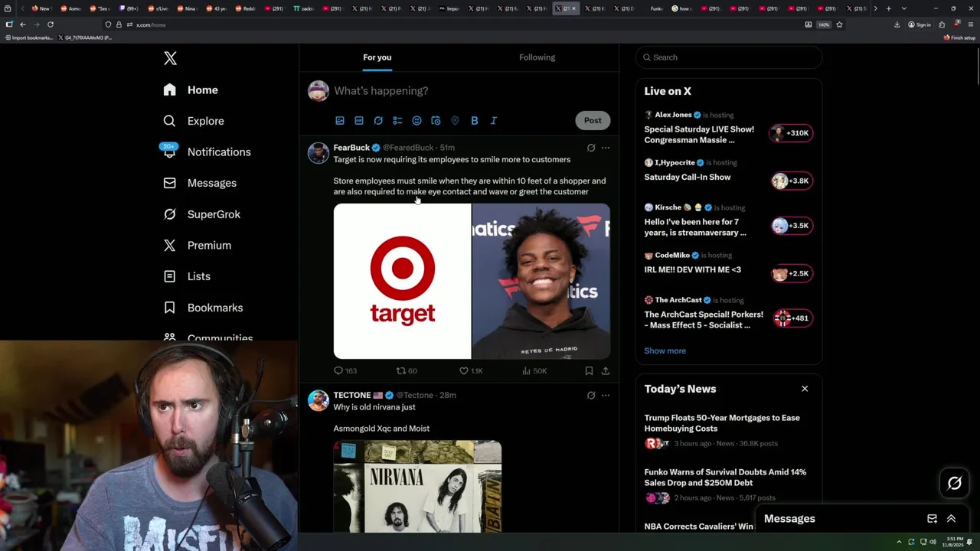
Task: Click the Post button
Action: coord(593,120)
